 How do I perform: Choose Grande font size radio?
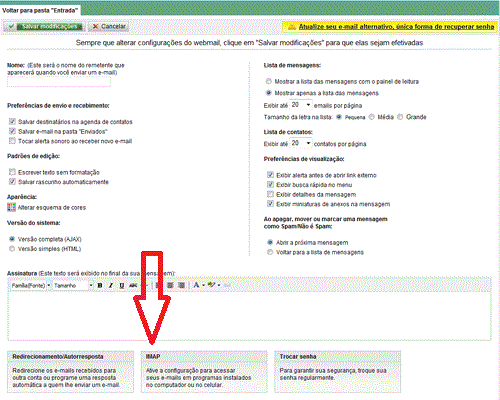coord(400,117)
